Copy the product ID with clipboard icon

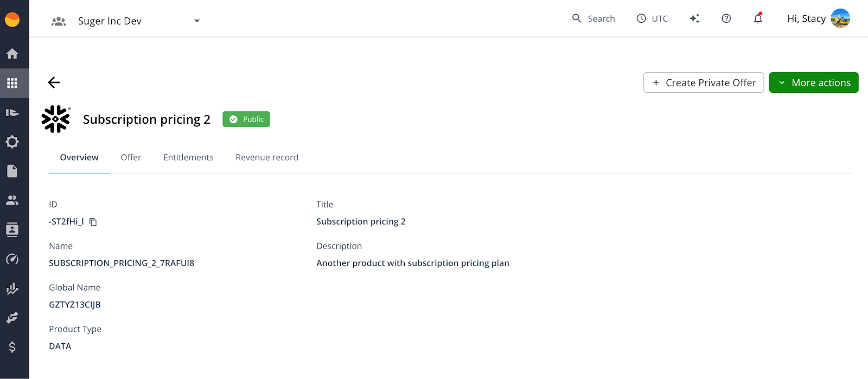[x=93, y=222]
